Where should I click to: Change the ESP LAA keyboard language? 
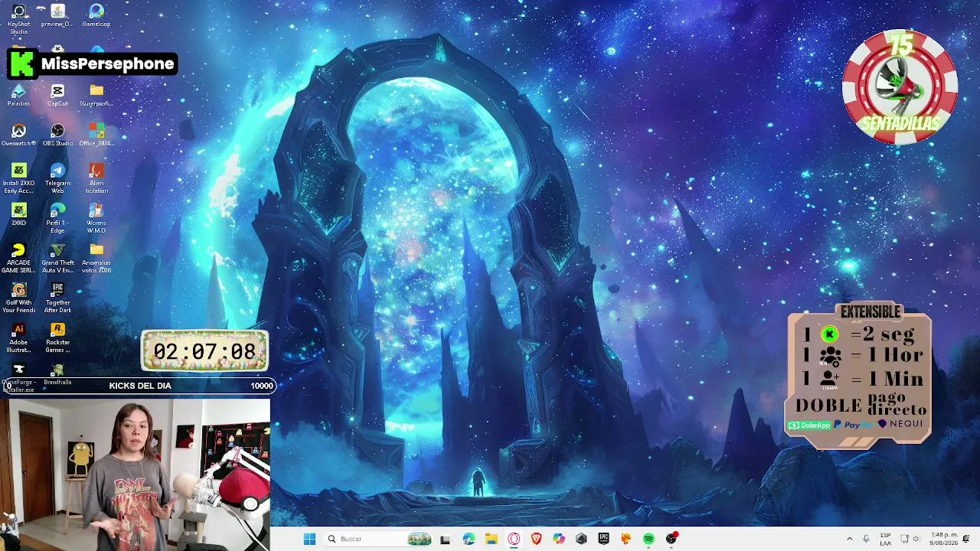pyautogui.click(x=886, y=539)
